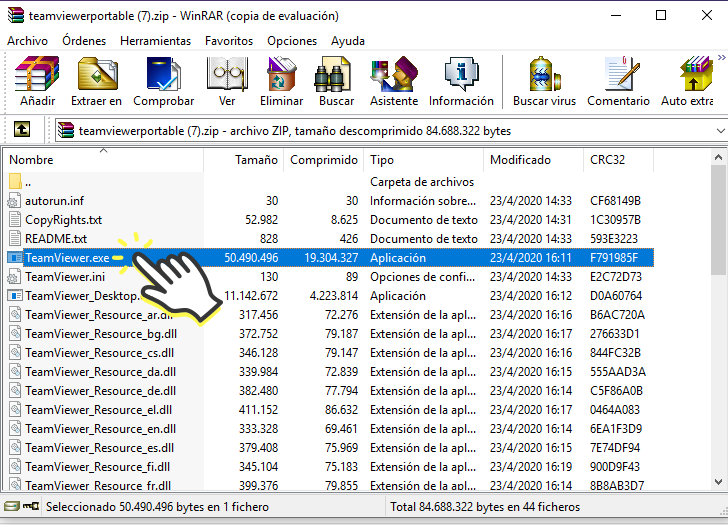Select the TeamViewer_Resource_da.dll file
This screenshot has width=728, height=525.
(x=100, y=372)
